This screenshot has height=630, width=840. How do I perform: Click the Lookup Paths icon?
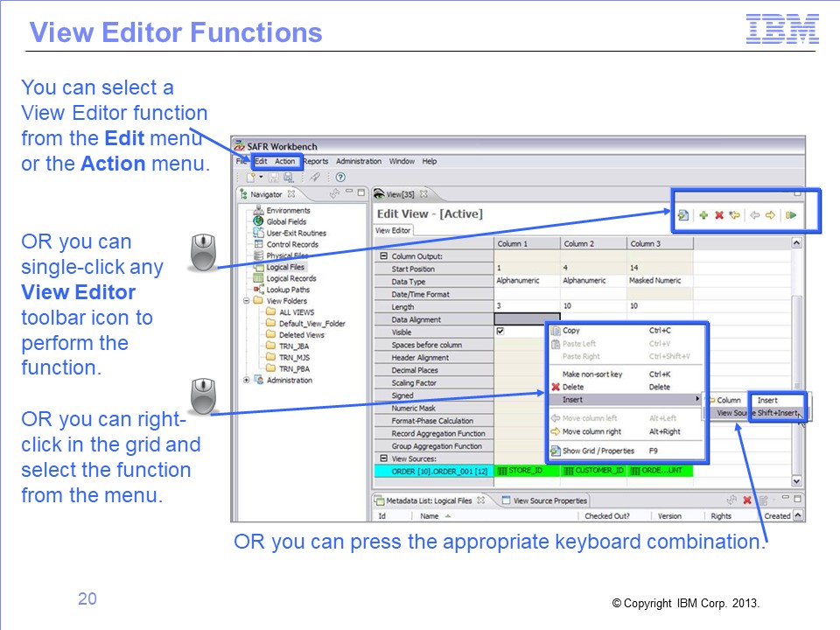pyautogui.click(x=258, y=290)
